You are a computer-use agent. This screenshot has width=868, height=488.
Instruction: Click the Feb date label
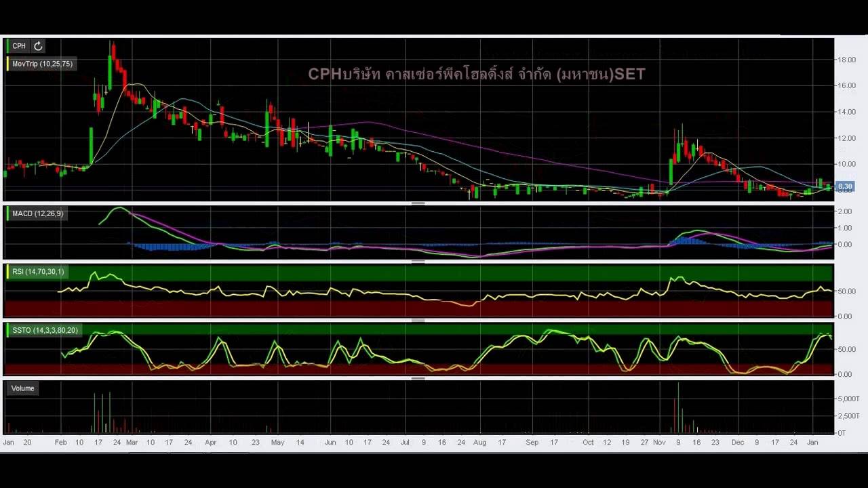tap(60, 443)
